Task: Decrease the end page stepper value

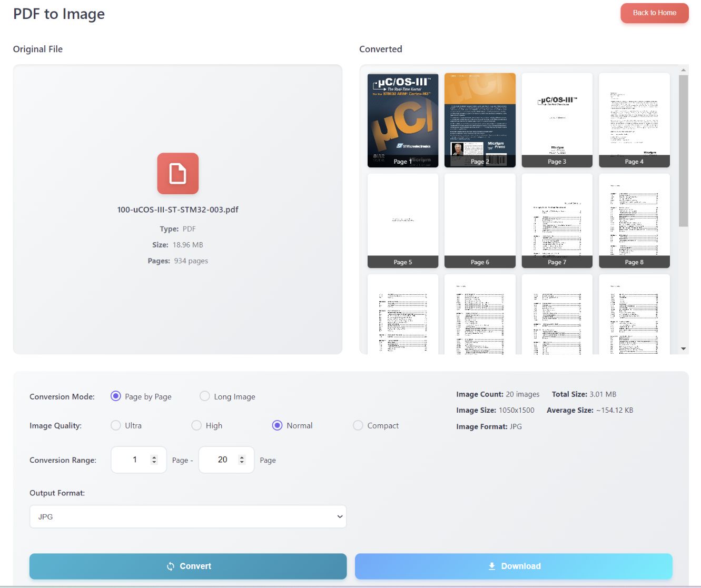Action: (242, 462)
